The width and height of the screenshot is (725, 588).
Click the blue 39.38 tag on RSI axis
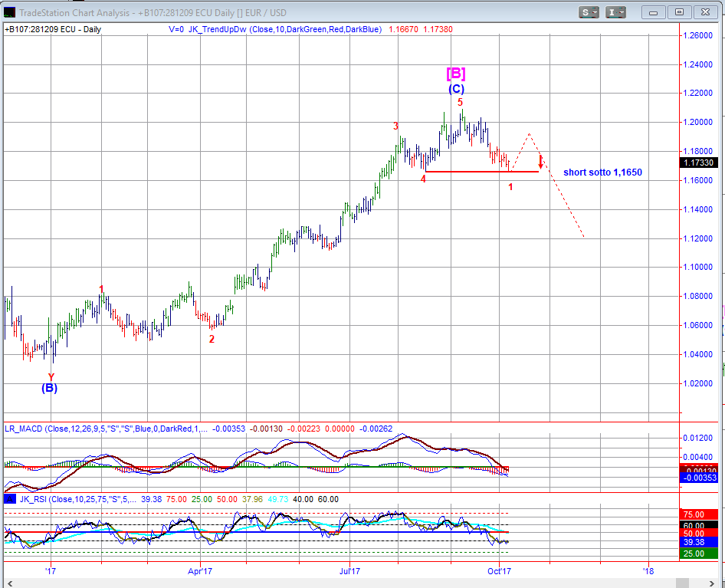699,542
